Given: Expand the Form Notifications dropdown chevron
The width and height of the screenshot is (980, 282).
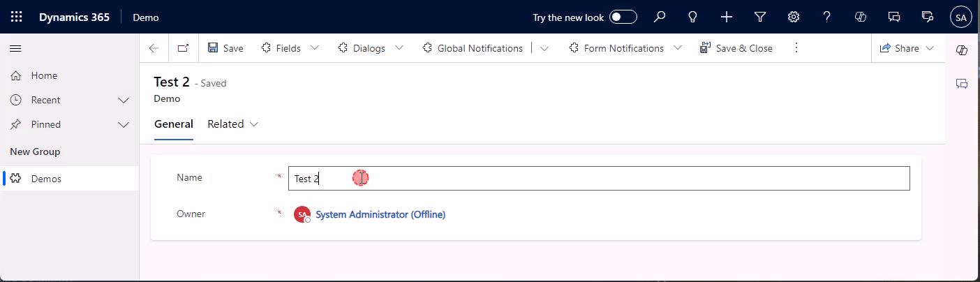Looking at the screenshot, I should [678, 48].
